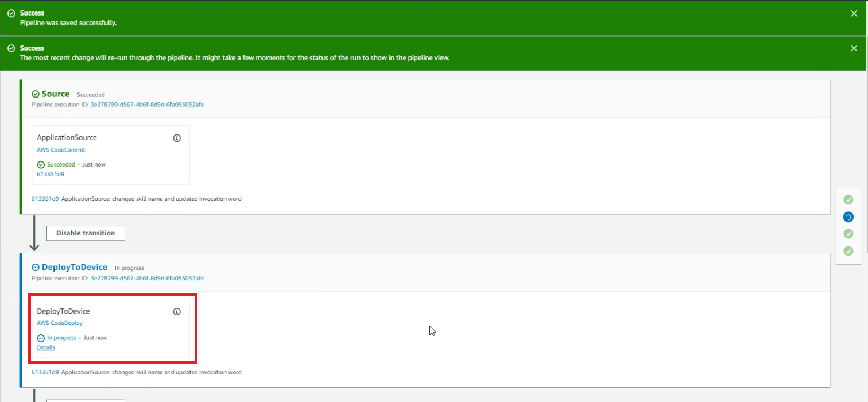Jump to in-progress stage in side navigator
This screenshot has height=402, width=868.
pos(848,217)
